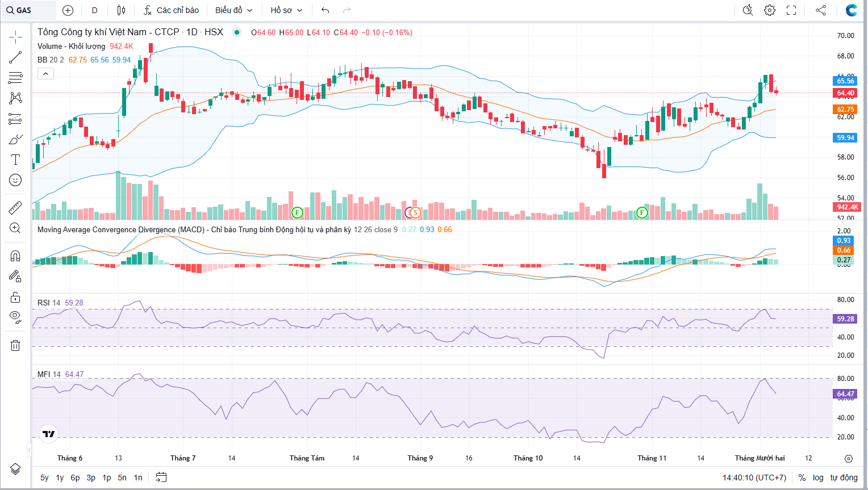Screen dimensions: 868x490
Task: Click the undo arrow button
Action: (x=325, y=10)
